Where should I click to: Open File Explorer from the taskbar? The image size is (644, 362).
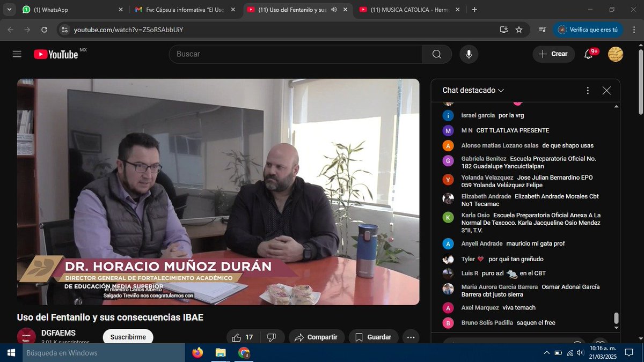tap(221, 352)
